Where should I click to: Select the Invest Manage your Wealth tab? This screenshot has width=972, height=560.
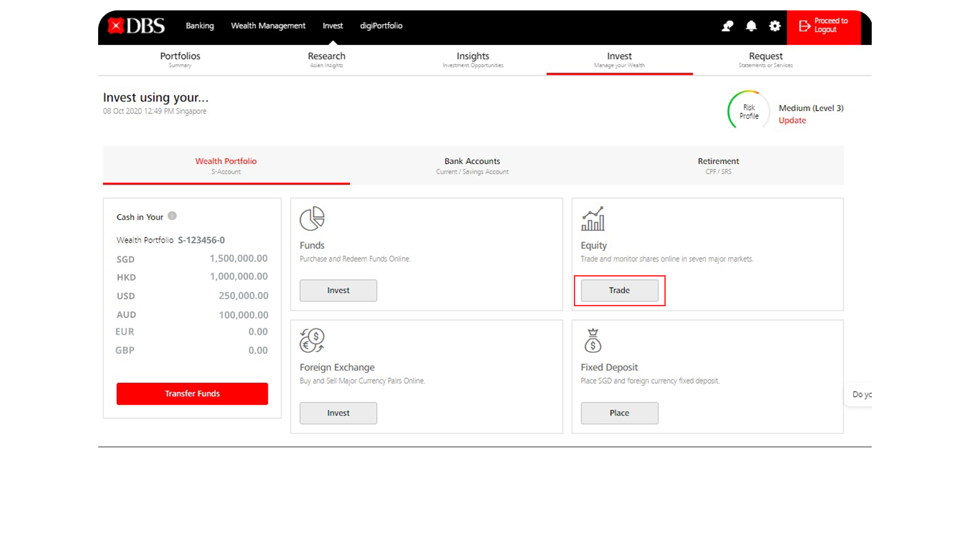click(619, 60)
